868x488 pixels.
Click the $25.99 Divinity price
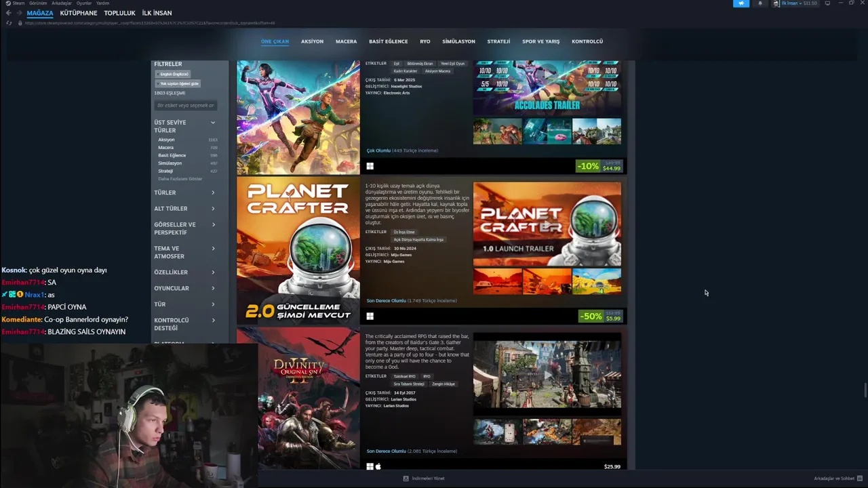(612, 466)
